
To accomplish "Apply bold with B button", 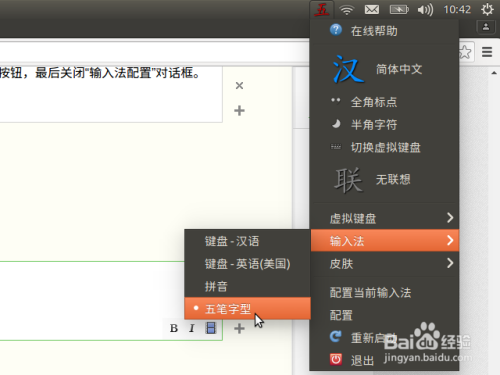I will tap(174, 328).
